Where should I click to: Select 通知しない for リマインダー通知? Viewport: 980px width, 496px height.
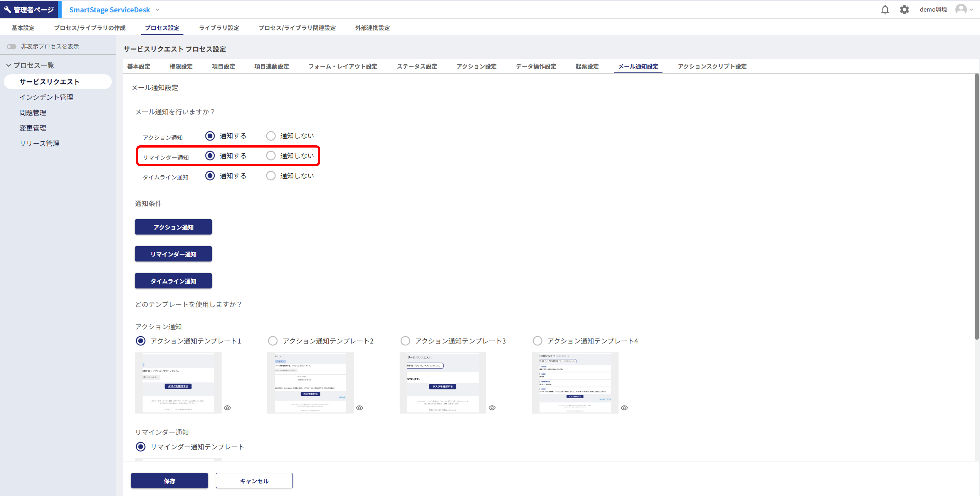pos(271,156)
